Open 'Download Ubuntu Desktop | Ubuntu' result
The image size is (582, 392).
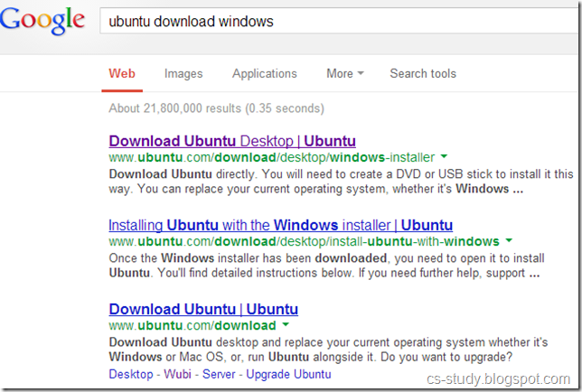232,141
